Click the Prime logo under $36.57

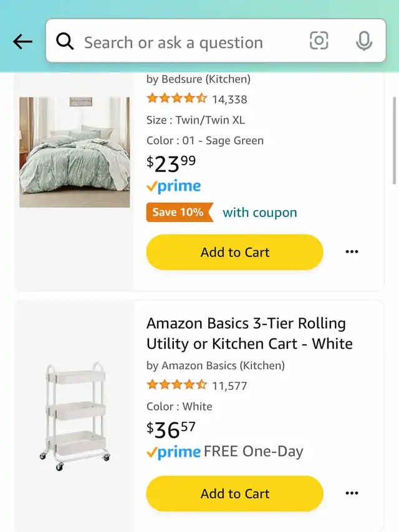[174, 452]
